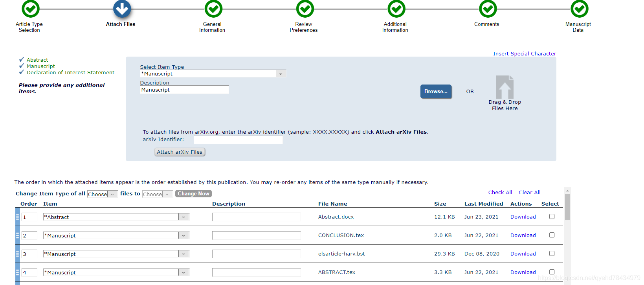The image size is (644, 285).
Task: Click the file list vertical scrollbar thumb
Action: [567, 207]
